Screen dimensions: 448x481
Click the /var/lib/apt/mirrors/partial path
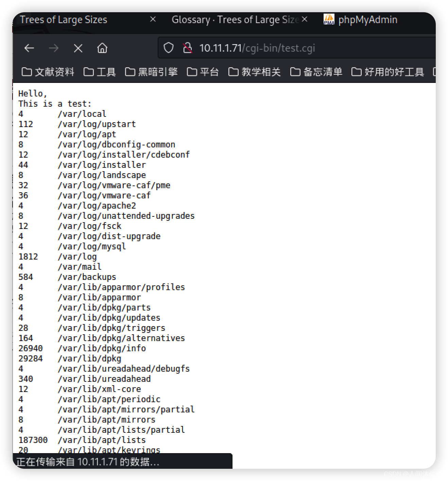click(x=126, y=409)
